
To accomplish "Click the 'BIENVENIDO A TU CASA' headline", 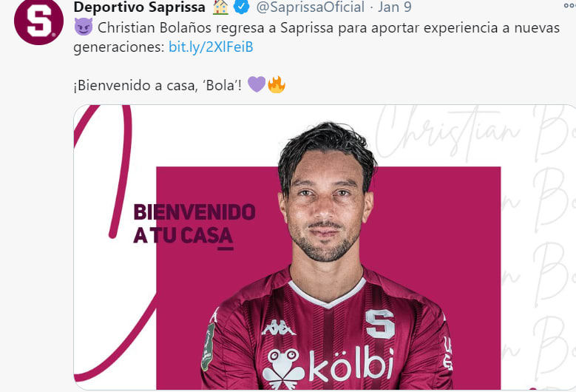I will (194, 224).
